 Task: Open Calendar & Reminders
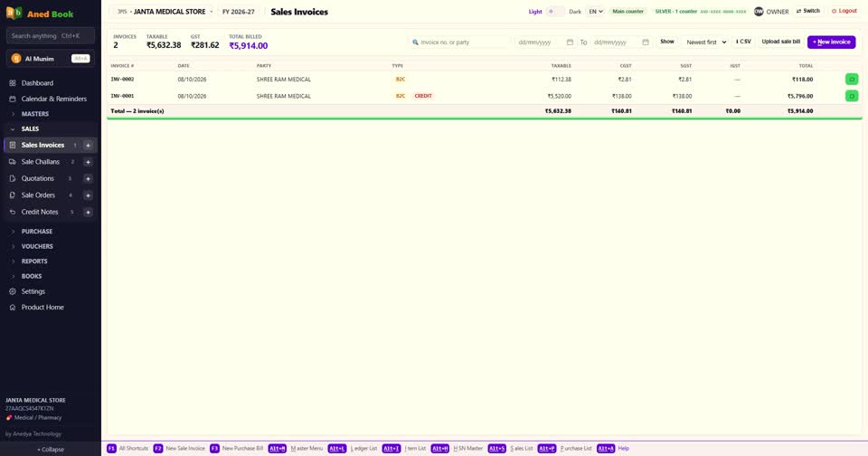53,99
